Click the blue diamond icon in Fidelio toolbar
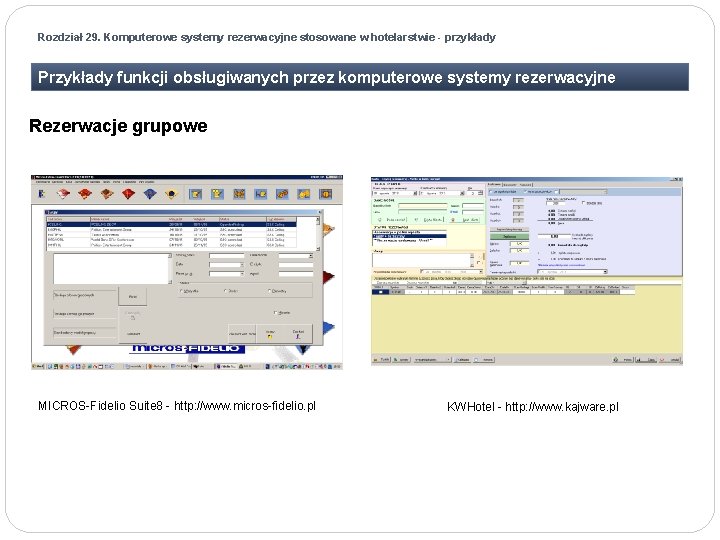The image size is (720, 540). click(150, 193)
